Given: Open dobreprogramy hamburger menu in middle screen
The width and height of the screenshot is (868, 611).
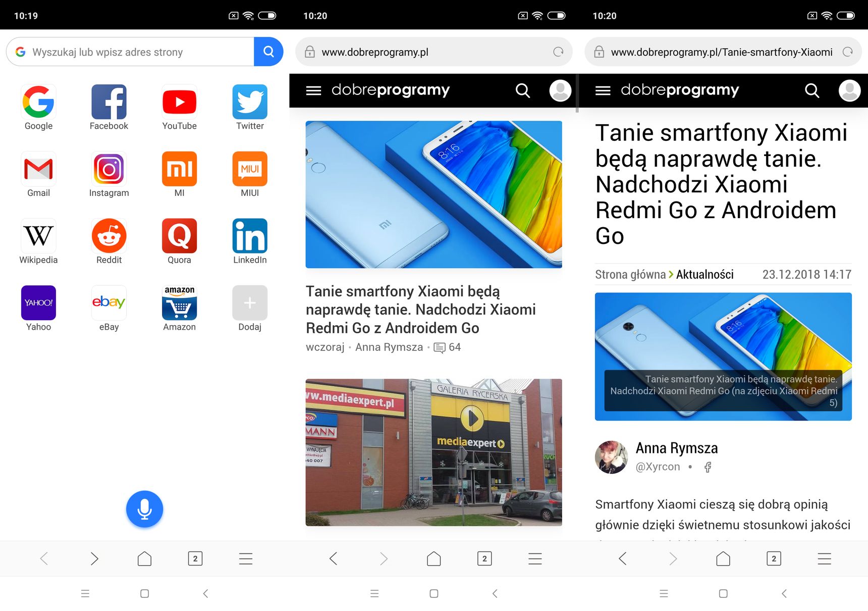Looking at the screenshot, I should [x=313, y=90].
